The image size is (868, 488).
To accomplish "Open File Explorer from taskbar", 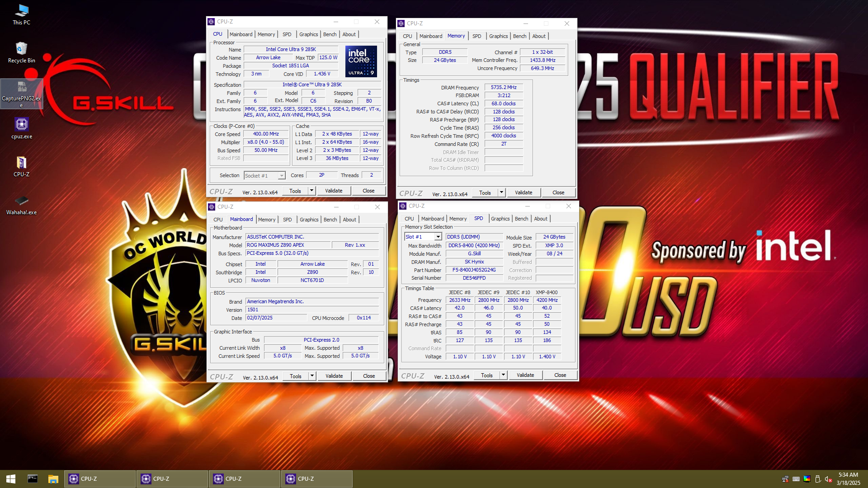I will coord(53,479).
